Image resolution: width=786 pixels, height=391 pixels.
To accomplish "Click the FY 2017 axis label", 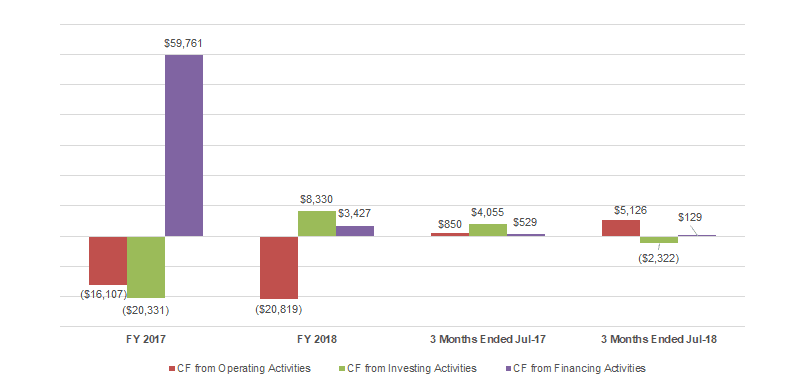I will [146, 339].
